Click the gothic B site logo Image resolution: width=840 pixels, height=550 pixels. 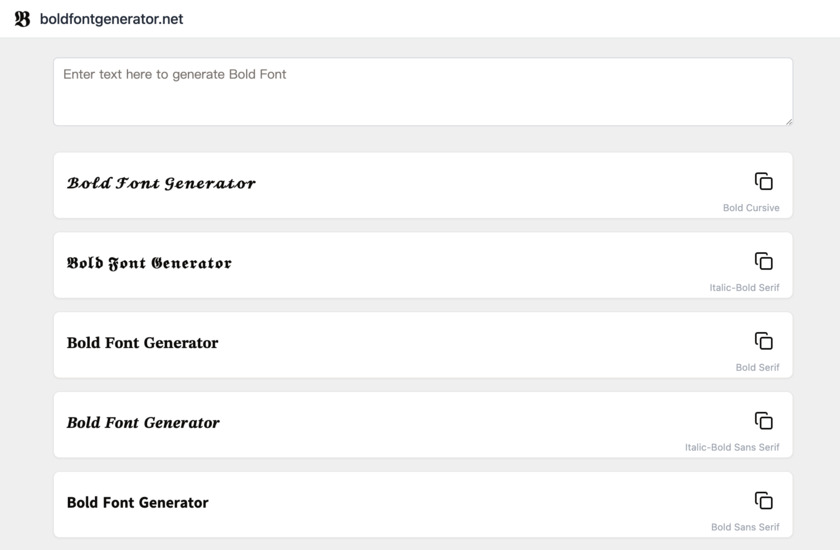click(22, 19)
